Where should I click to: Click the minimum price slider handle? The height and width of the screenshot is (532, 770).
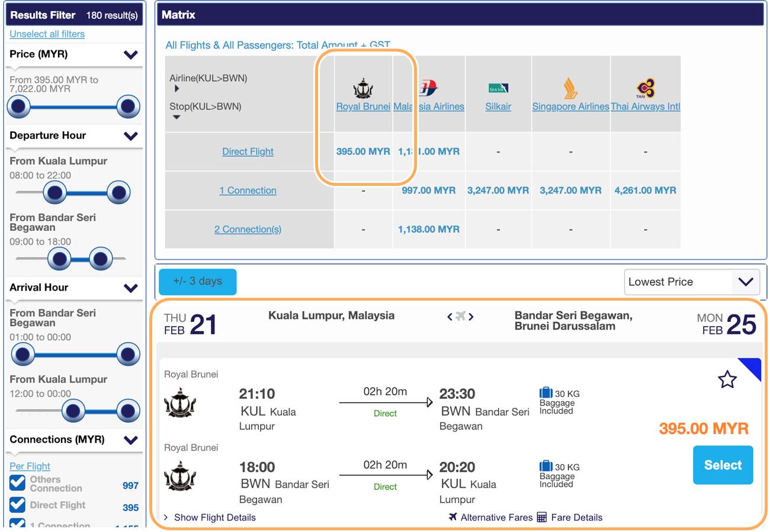pyautogui.click(x=19, y=107)
